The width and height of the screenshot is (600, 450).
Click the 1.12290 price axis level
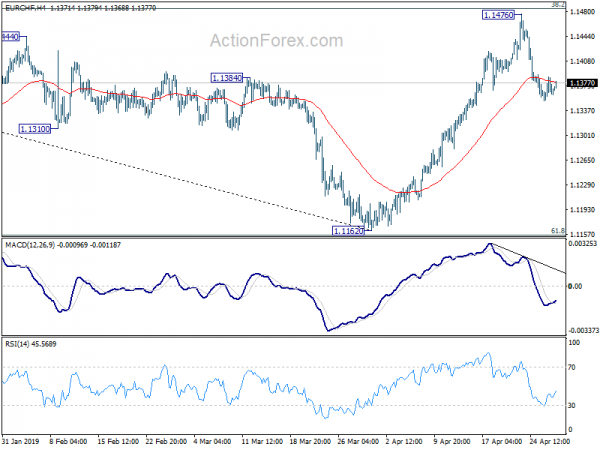tap(582, 185)
